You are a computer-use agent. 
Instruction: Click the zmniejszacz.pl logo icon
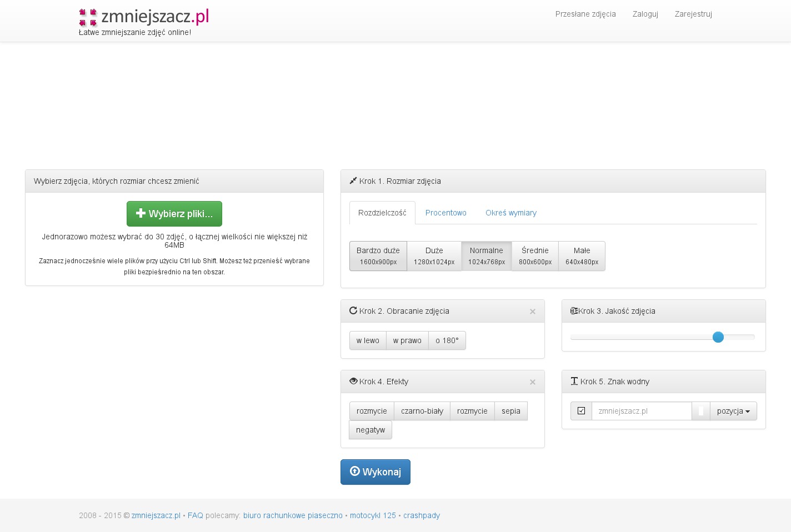point(88,18)
